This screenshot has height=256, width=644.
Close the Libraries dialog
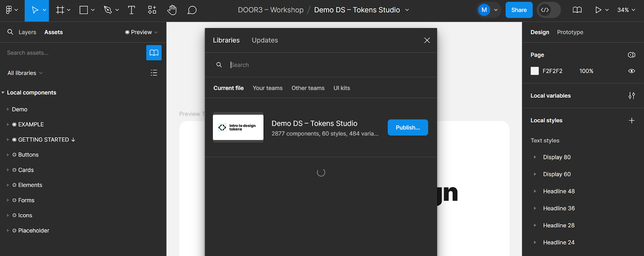(427, 40)
